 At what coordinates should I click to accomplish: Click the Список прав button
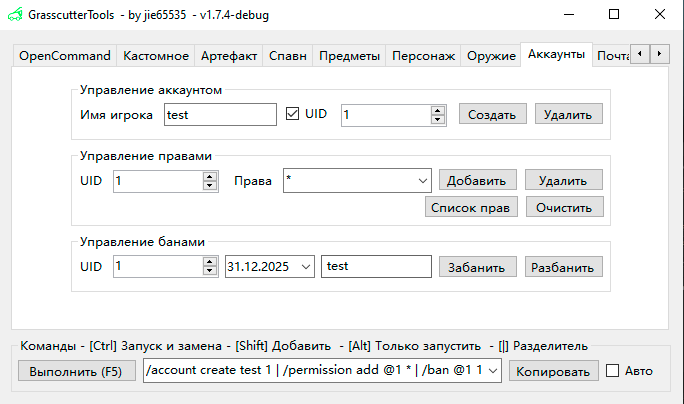click(x=471, y=207)
